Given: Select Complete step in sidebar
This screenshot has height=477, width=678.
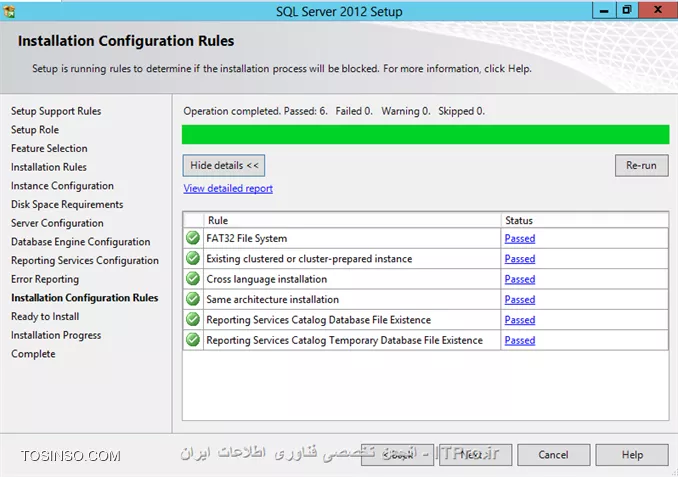Looking at the screenshot, I should point(33,354).
